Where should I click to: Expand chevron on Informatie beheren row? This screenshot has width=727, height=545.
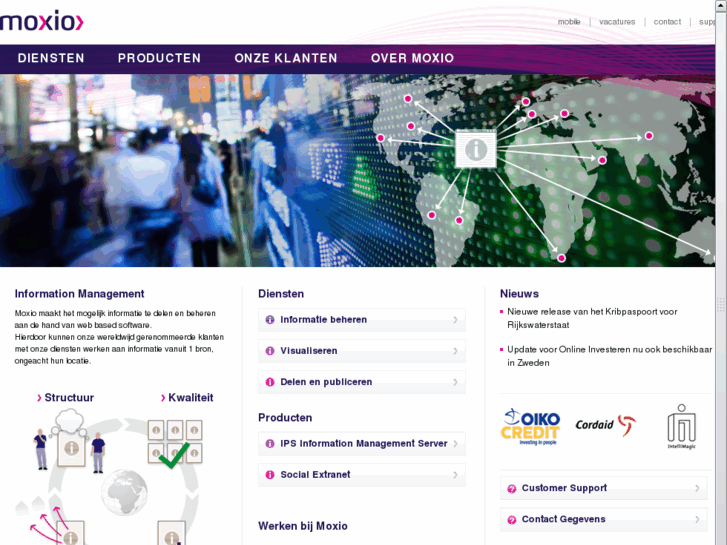click(455, 320)
